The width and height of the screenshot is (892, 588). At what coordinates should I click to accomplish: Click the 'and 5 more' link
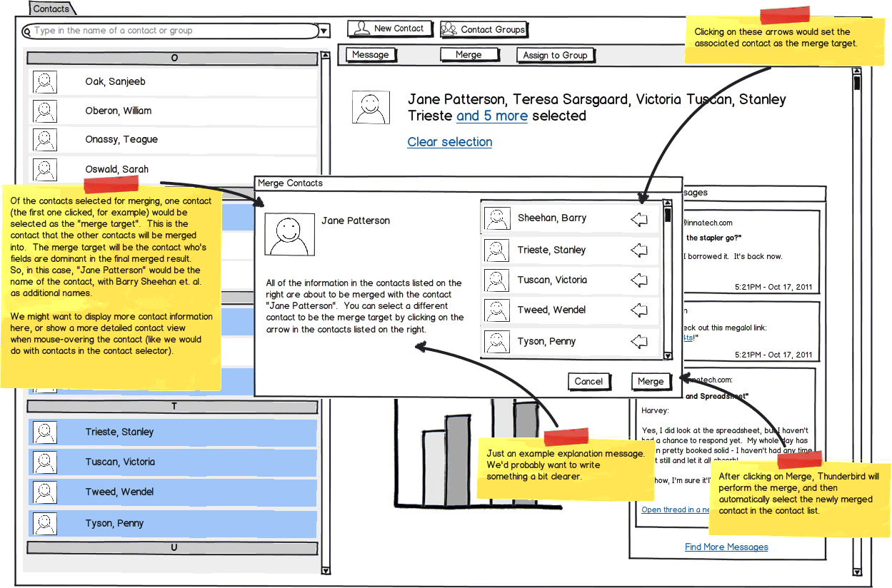(491, 116)
